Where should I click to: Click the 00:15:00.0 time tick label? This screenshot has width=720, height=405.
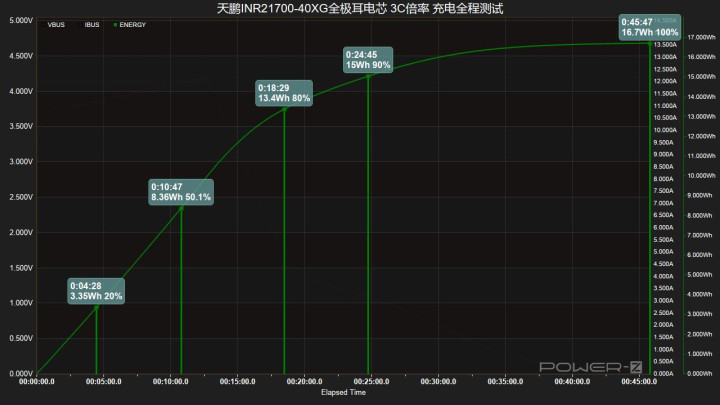(x=237, y=382)
